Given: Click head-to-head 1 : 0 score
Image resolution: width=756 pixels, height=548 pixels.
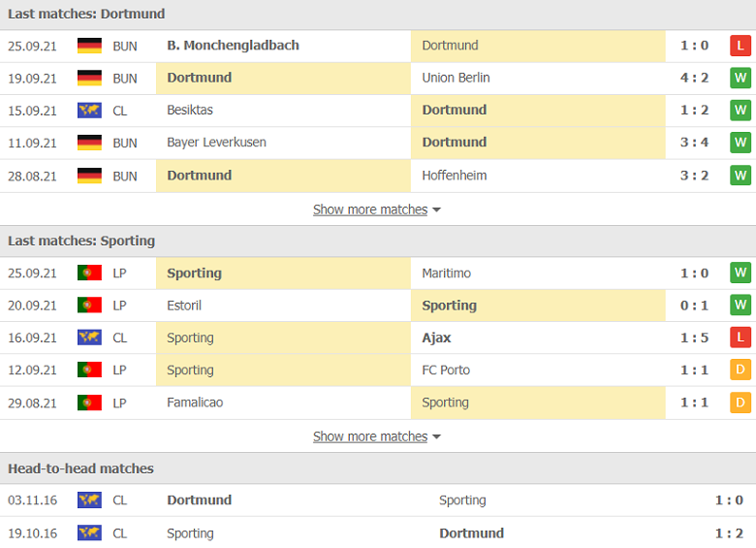Looking at the screenshot, I should tap(729, 500).
